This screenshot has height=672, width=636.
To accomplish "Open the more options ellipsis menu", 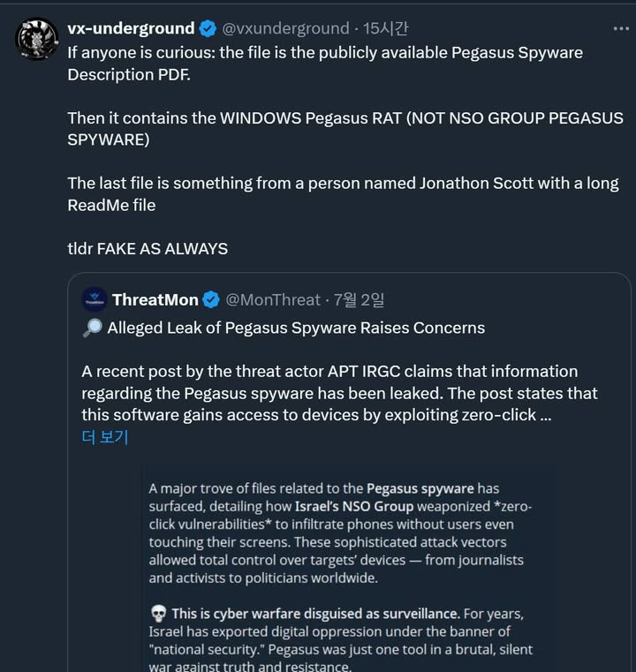I will pyautogui.click(x=621, y=29).
